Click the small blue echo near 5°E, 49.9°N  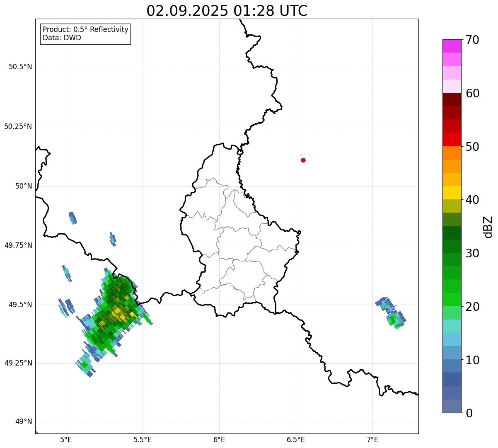73,218
